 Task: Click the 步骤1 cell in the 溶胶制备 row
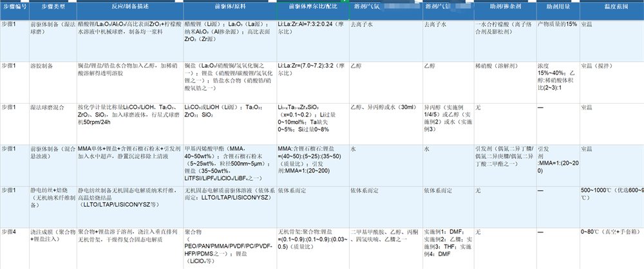(x=14, y=82)
